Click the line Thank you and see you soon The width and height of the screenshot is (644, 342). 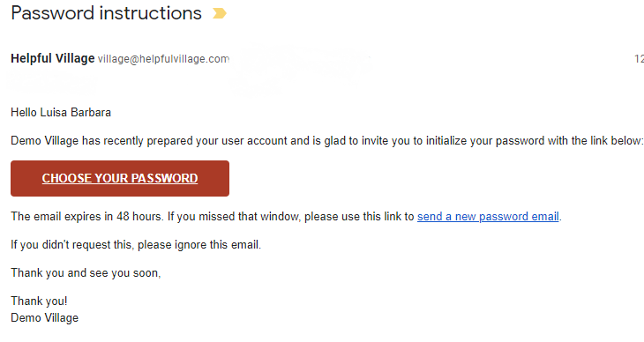(x=86, y=273)
